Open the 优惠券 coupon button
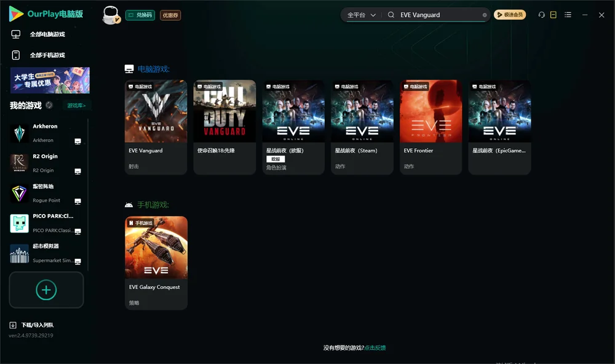Screen dimensions: 615x364 click(170, 15)
